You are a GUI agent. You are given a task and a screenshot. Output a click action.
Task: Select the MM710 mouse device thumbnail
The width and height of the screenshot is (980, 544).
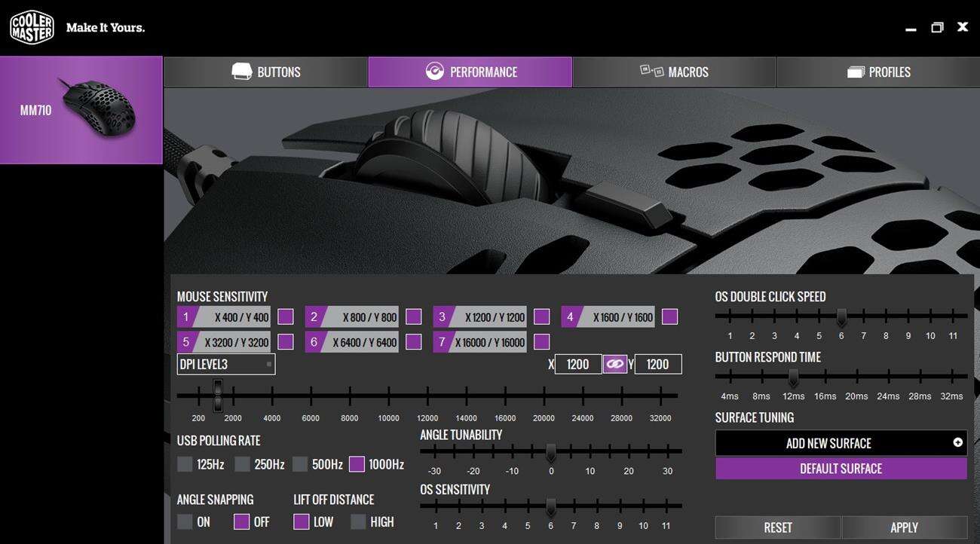click(x=81, y=110)
